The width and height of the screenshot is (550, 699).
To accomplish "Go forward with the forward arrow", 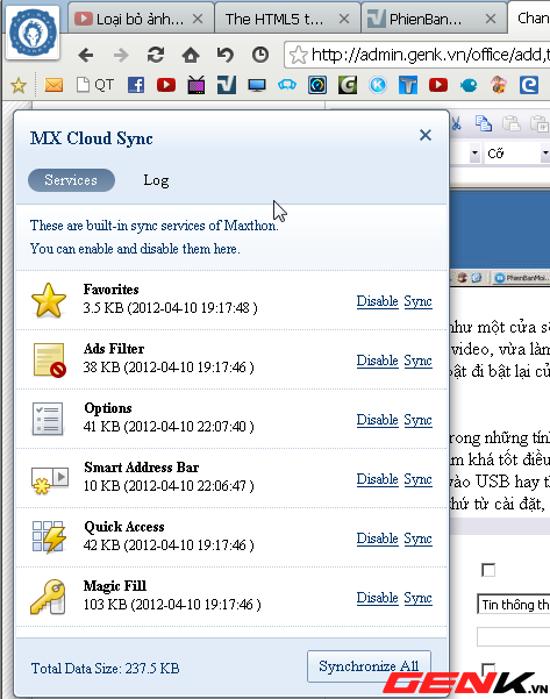I will pyautogui.click(x=120, y=55).
